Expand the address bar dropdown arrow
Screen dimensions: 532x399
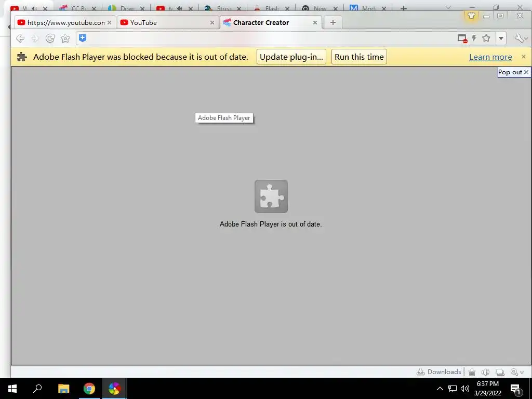501,38
